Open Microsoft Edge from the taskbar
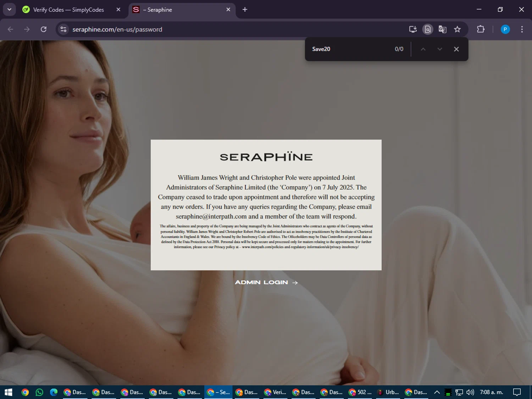Screen dimensions: 532x399 tap(54, 392)
